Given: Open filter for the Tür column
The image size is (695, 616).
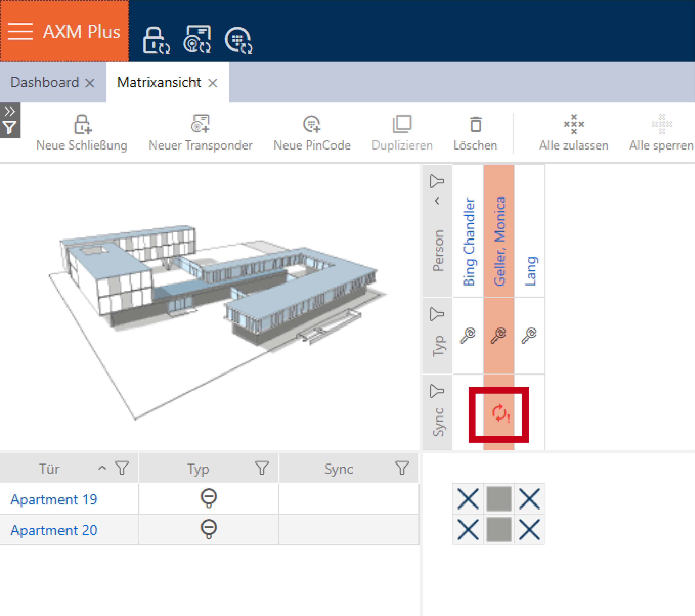Looking at the screenshot, I should [122, 468].
